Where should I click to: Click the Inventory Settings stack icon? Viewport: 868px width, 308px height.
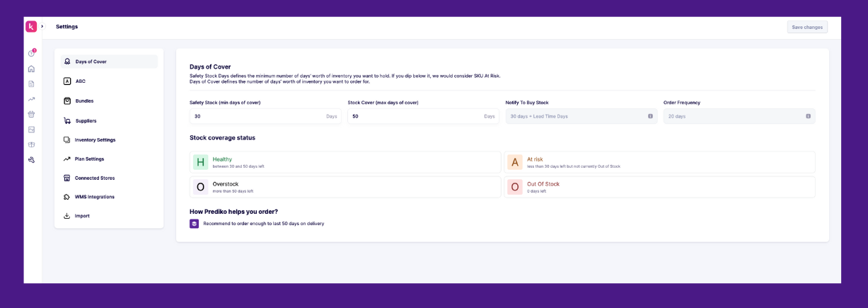67,139
